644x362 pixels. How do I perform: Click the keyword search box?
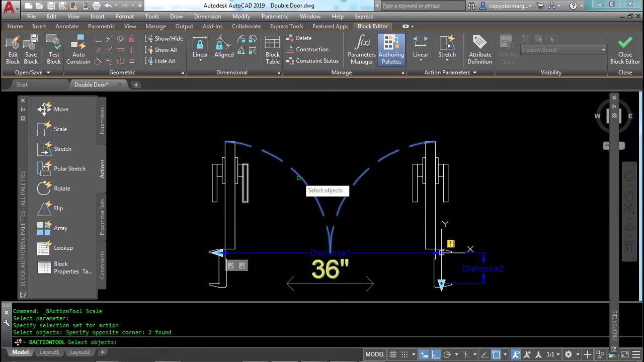(422, 6)
